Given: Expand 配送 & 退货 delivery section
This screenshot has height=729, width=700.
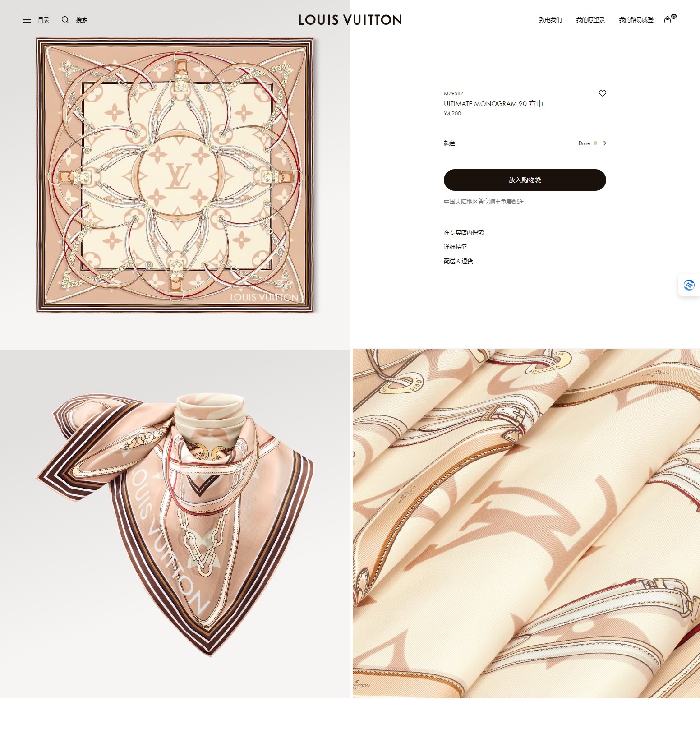Looking at the screenshot, I should click(x=458, y=261).
